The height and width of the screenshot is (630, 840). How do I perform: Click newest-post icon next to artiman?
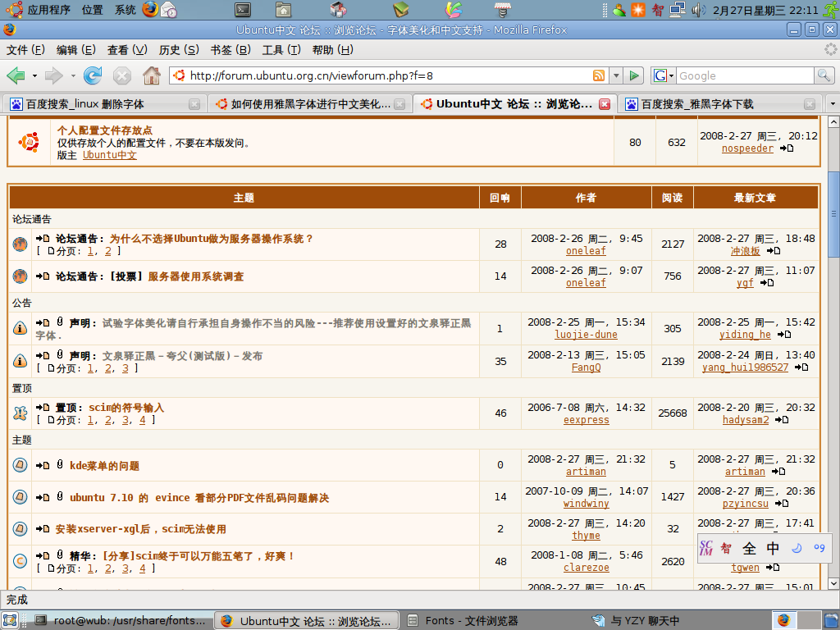click(x=778, y=472)
